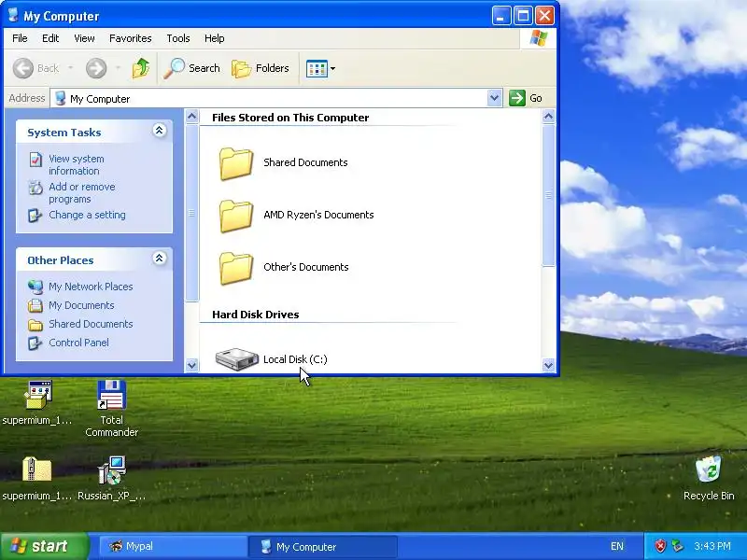The width and height of the screenshot is (747, 560).
Task: Click View system information link
Action: pyautogui.click(x=76, y=165)
